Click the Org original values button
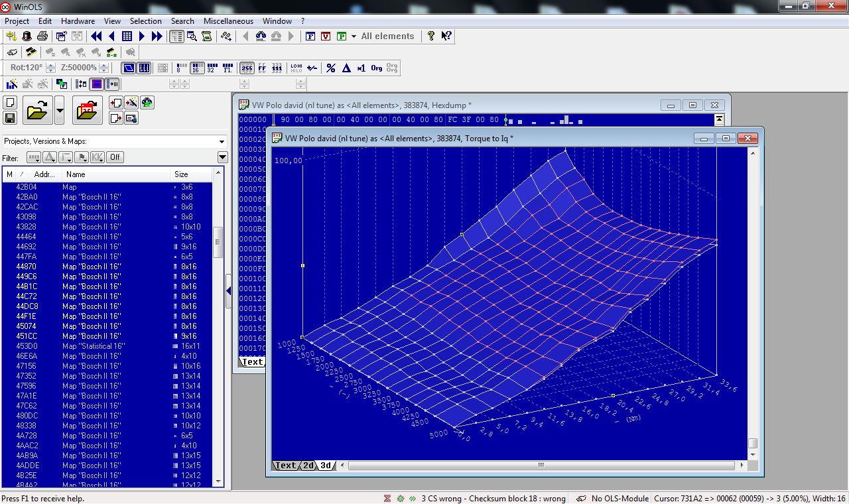The height and width of the screenshot is (504, 849). click(376, 68)
